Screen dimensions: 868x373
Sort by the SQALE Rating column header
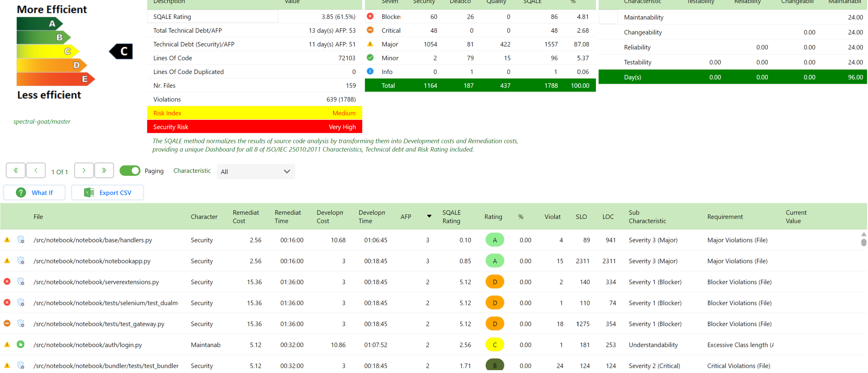coord(452,217)
